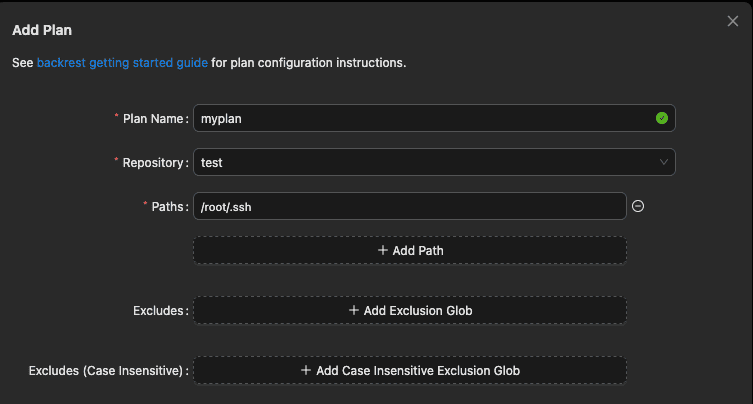Click the plus icon beside Add Path
Viewport: 753px width, 404px height.
point(383,250)
